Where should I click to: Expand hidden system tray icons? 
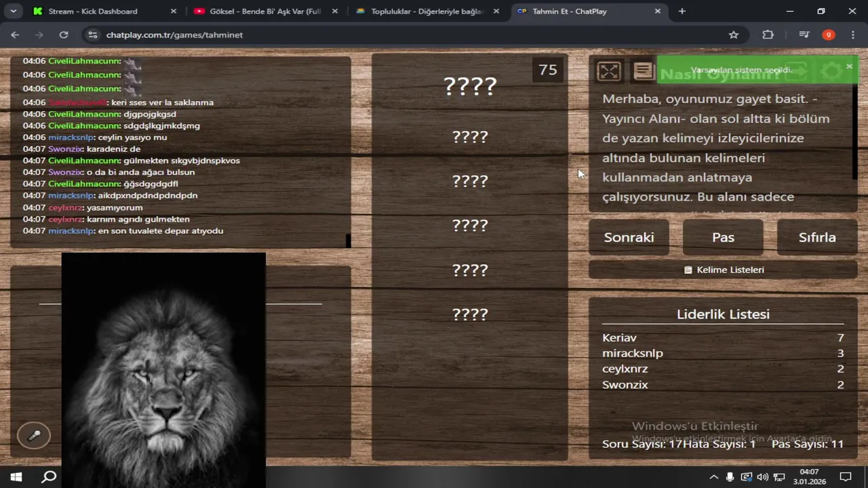coord(713,476)
